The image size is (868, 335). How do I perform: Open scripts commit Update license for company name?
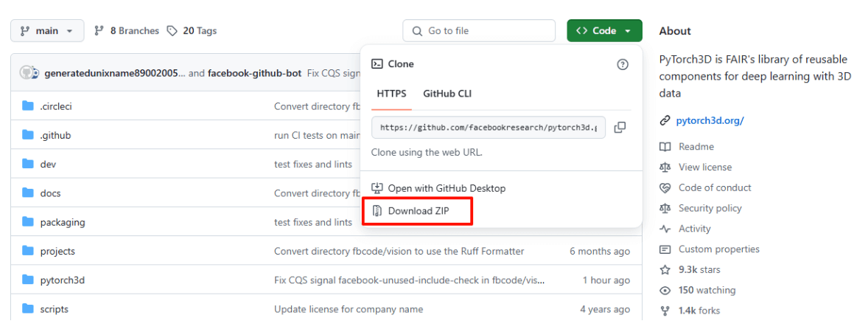coord(349,309)
